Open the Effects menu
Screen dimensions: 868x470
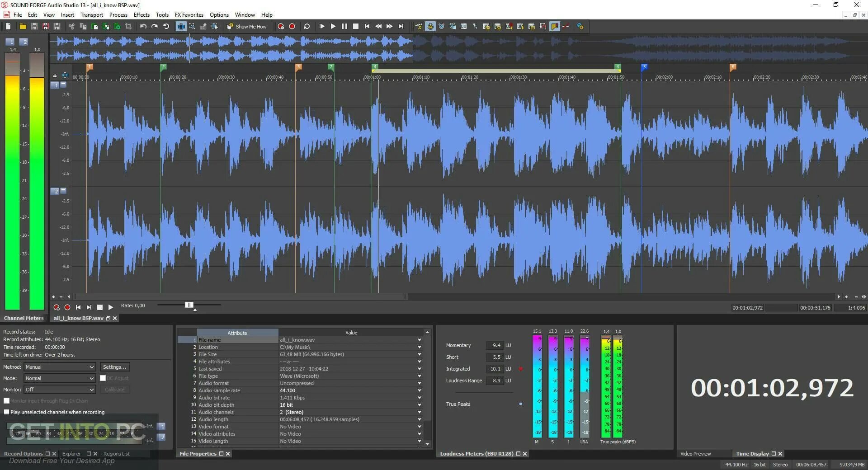click(x=142, y=15)
